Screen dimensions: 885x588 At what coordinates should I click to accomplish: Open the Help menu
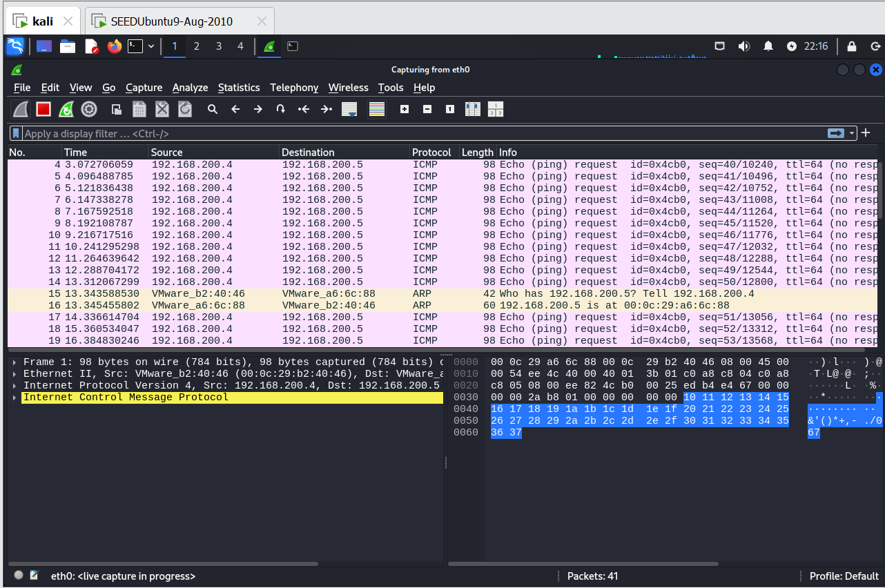(424, 88)
